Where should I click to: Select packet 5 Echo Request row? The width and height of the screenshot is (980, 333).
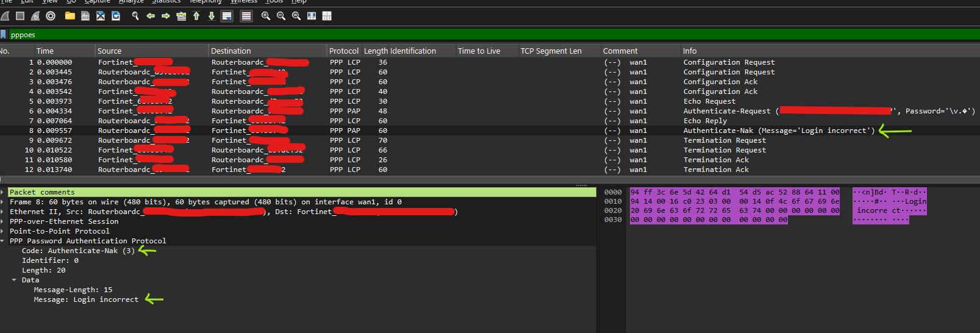(x=490, y=101)
